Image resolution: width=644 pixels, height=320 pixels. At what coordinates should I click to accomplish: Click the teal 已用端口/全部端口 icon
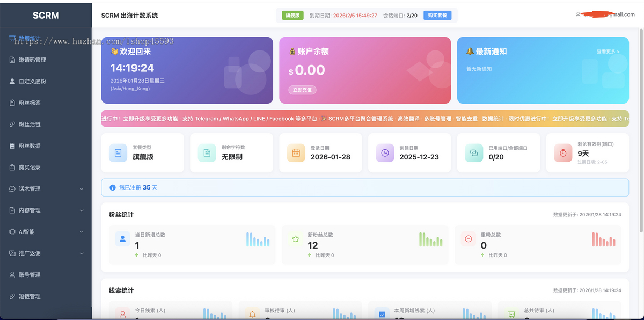pos(474,153)
